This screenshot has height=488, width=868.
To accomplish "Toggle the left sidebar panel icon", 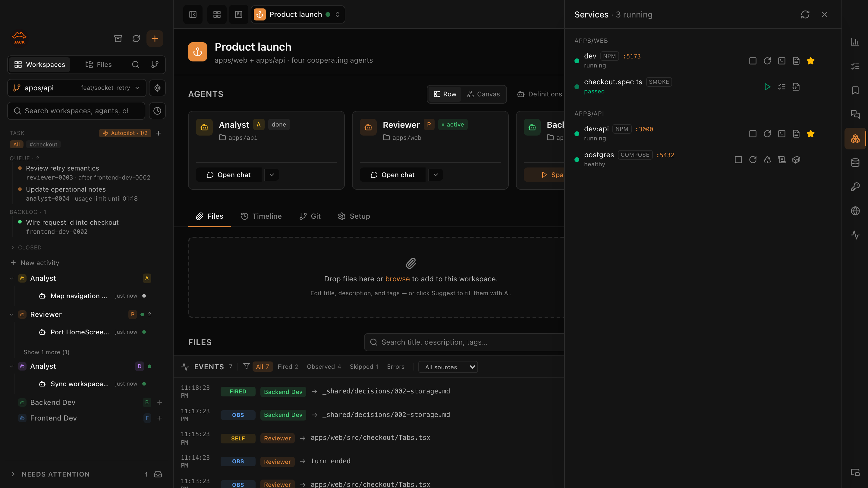I will click(193, 14).
